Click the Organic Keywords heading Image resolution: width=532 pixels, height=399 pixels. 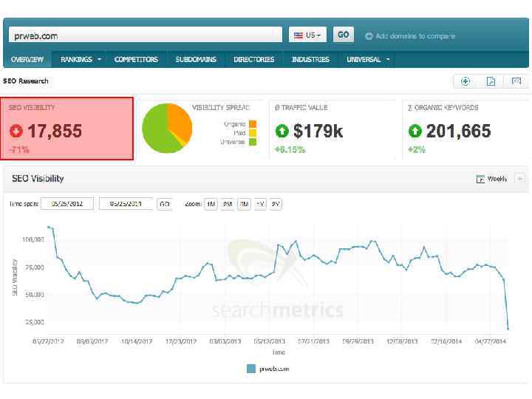pyautogui.click(x=443, y=108)
